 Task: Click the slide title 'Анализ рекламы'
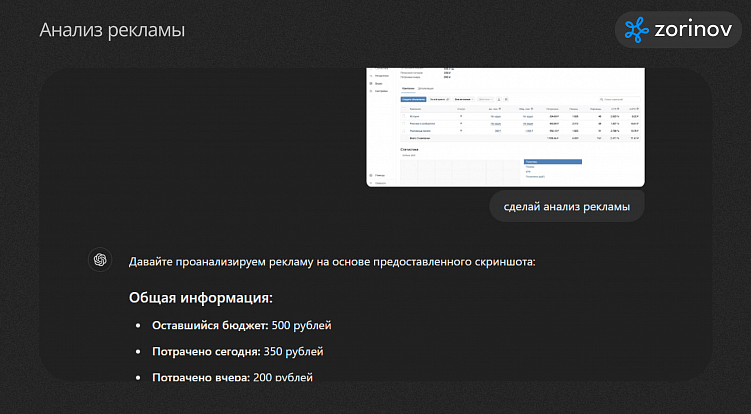coord(112,30)
